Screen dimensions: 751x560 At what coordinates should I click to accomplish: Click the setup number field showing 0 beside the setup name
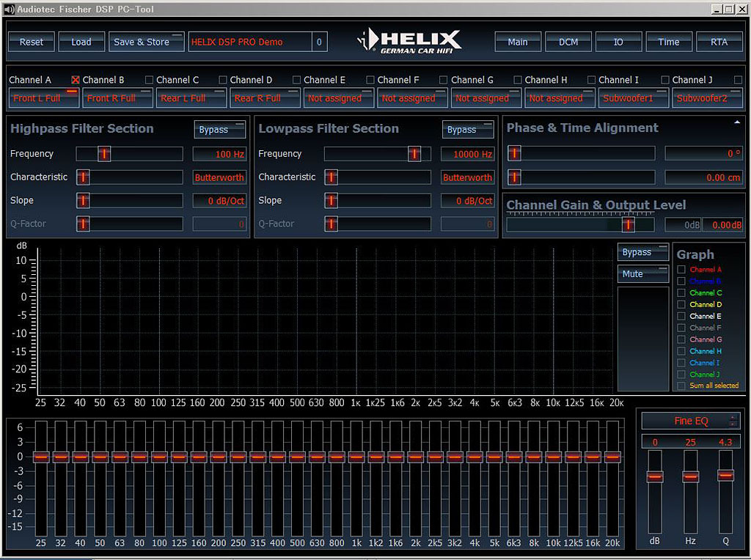(320, 42)
